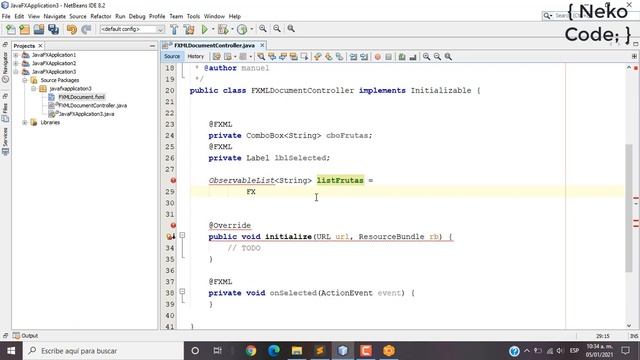
Task: Click the Previous Bookmark icon
Action: 318,57
